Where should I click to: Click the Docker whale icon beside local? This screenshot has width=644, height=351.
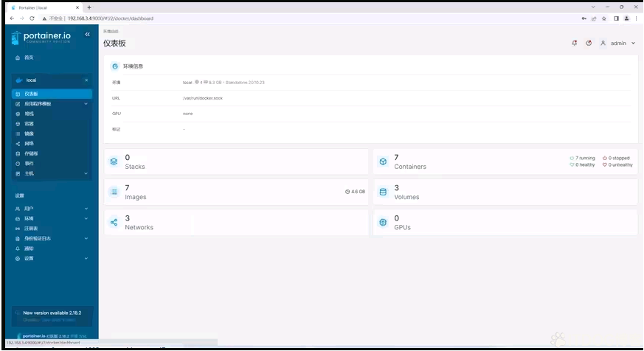19,80
